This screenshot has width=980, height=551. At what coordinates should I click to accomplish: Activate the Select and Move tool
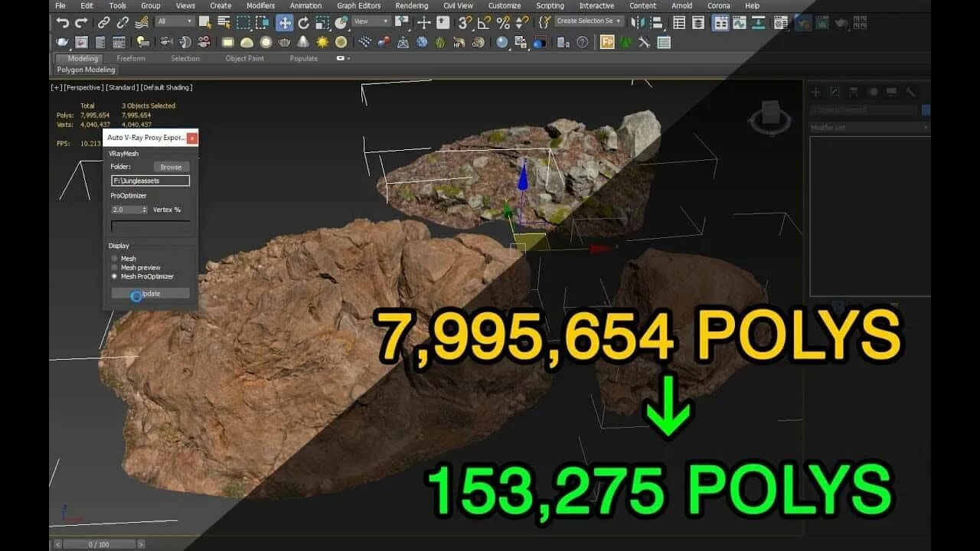tap(285, 23)
